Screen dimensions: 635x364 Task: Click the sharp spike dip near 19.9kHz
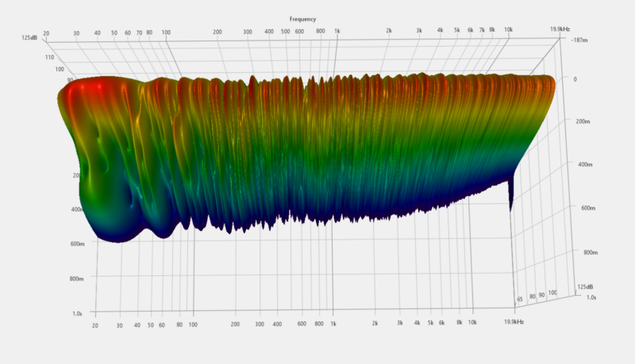point(511,196)
